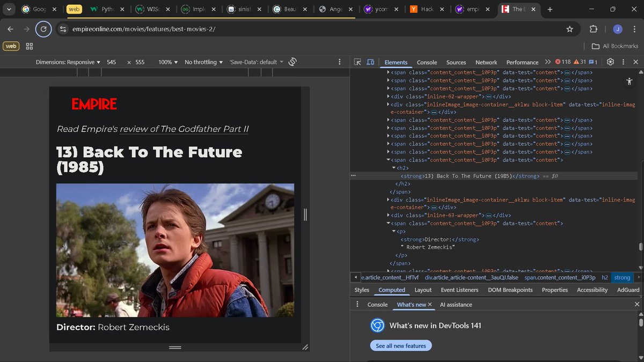
Task: Open the Dimensions: Responsive dropdown
Action: pos(68,62)
